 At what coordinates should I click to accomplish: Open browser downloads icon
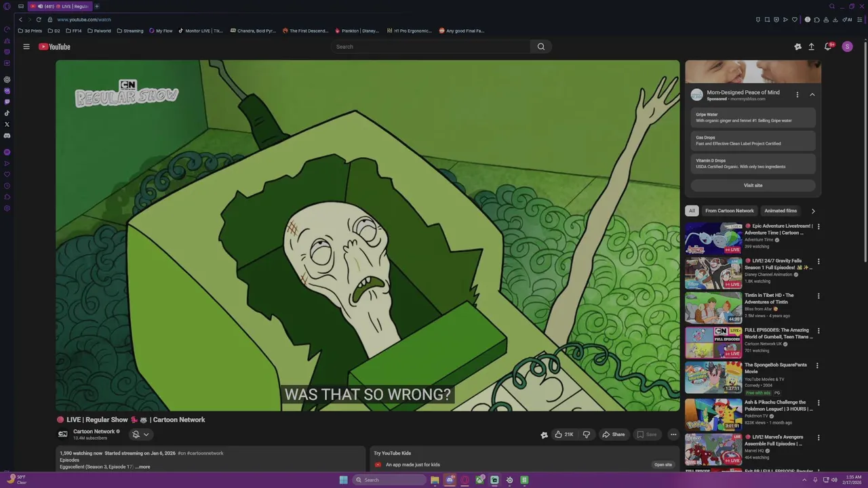coord(835,20)
